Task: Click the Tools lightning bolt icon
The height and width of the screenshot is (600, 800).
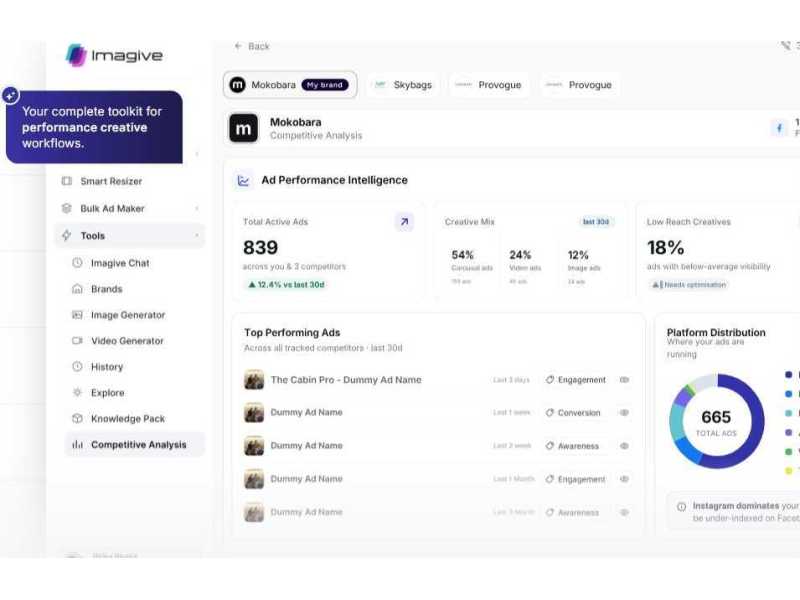Action: pos(66,235)
